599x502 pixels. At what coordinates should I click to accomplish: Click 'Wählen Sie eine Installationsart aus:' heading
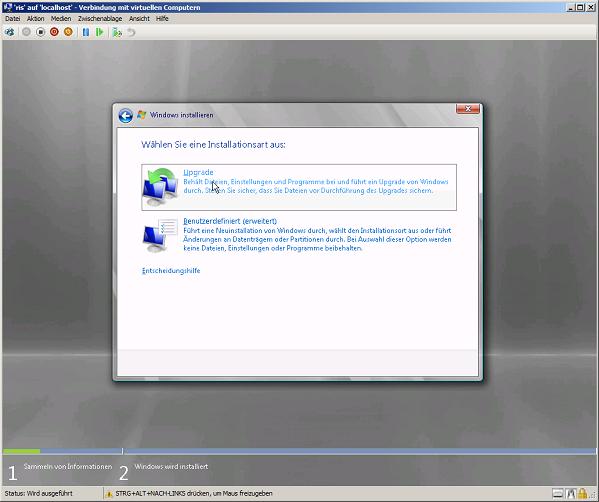coord(214,145)
